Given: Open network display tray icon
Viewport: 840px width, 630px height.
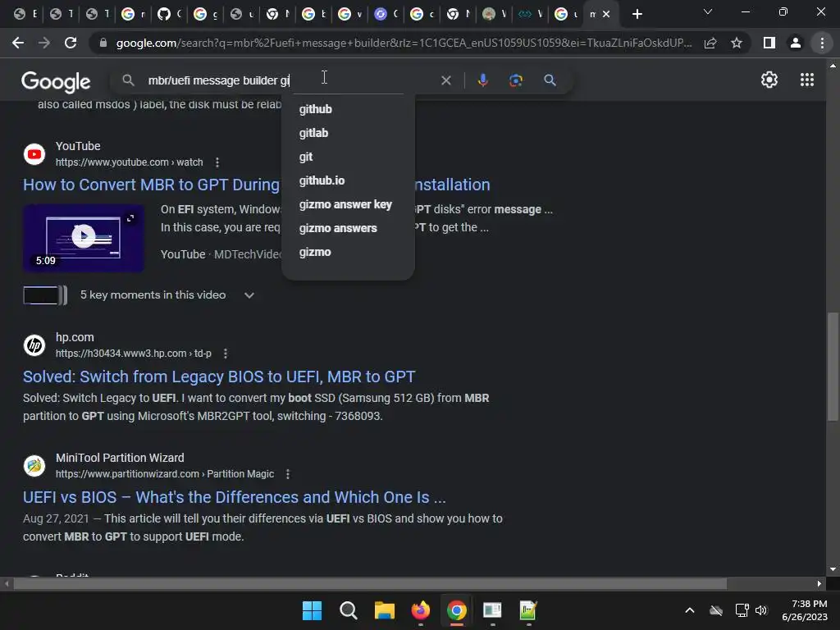Looking at the screenshot, I should coord(742,610).
